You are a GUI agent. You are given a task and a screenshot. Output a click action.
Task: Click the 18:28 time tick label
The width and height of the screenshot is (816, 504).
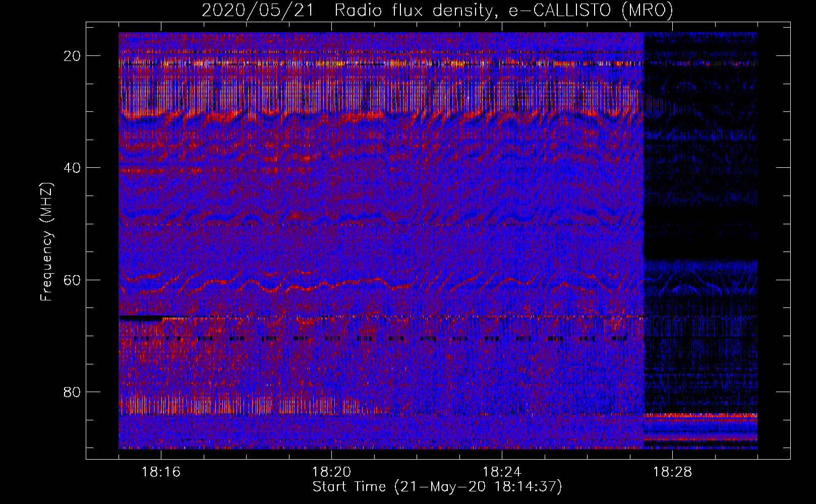pyautogui.click(x=672, y=472)
